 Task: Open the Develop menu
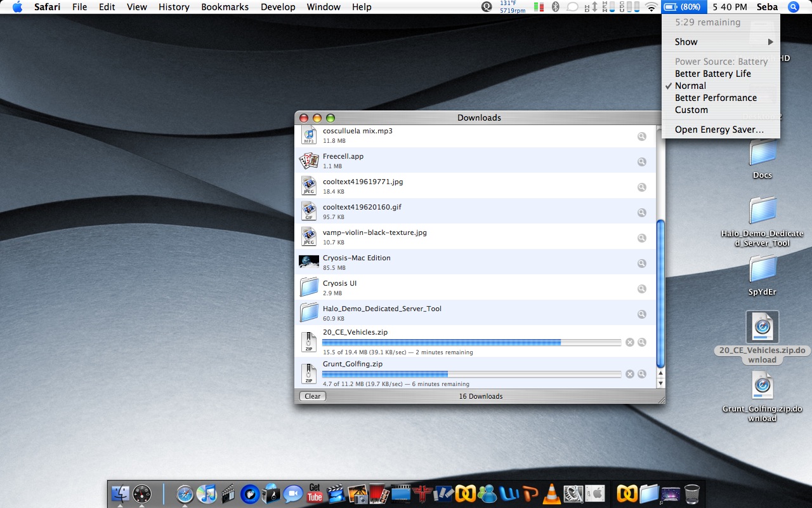click(278, 7)
